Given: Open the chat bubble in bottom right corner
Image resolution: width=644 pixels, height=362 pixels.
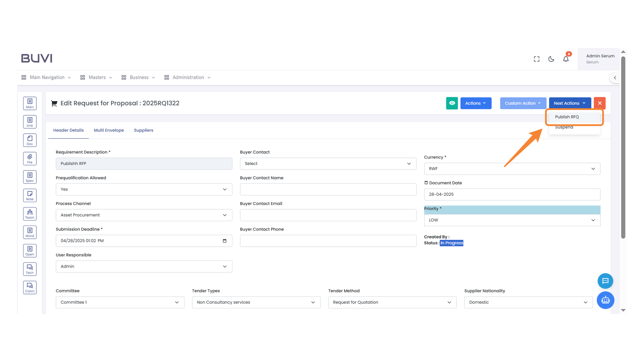Looking at the screenshot, I should pyautogui.click(x=605, y=281).
